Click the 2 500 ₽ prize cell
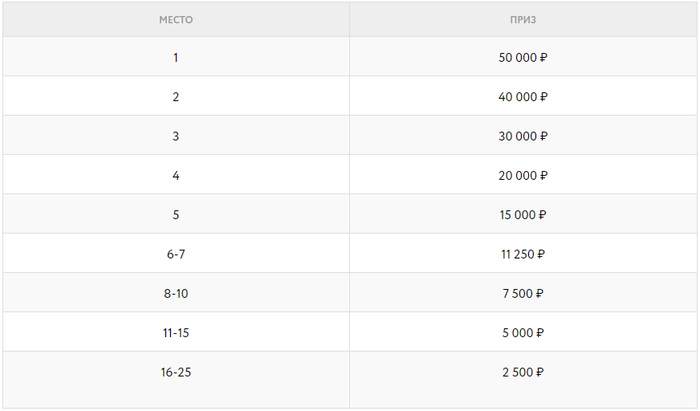The height and width of the screenshot is (411, 700). [523, 372]
